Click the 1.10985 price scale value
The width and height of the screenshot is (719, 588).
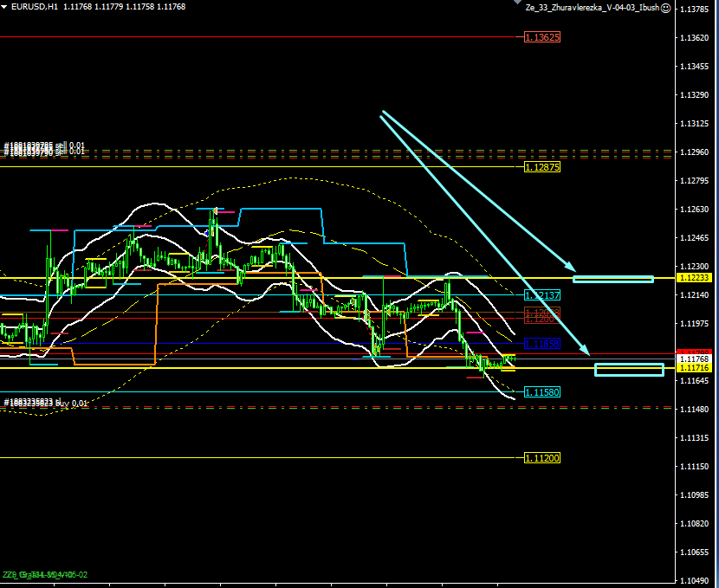pyautogui.click(x=695, y=495)
